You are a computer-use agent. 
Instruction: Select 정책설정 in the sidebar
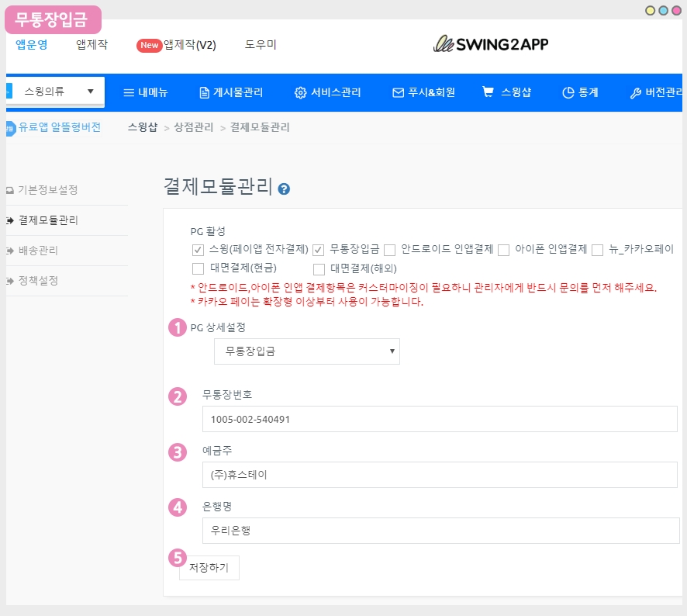(x=38, y=281)
